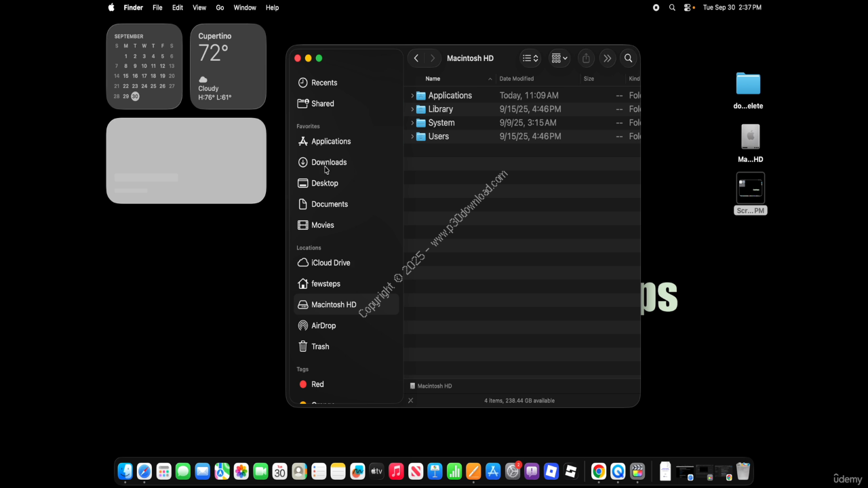Open Control Center in the menu bar
Viewport: 868px width, 488px height.
(688, 7)
